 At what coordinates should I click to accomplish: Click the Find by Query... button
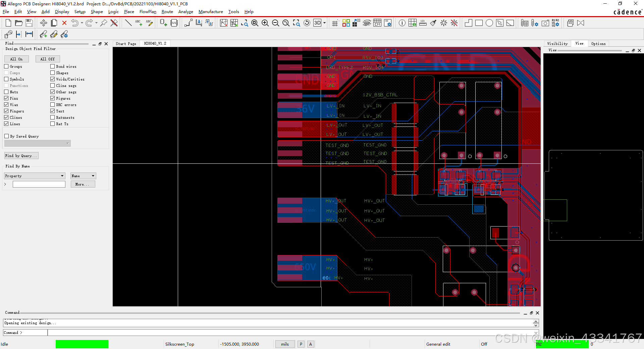[x=21, y=156]
